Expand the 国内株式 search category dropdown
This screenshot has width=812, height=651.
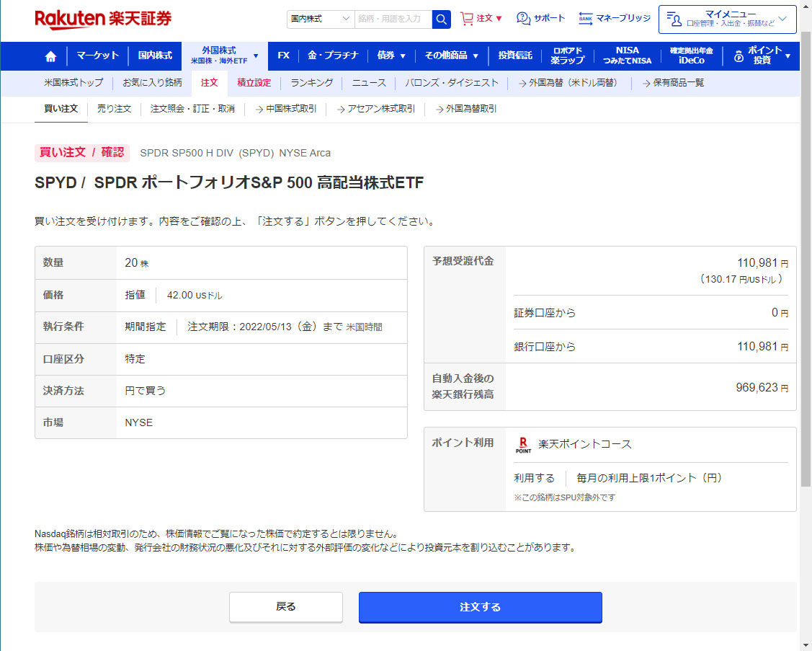pyautogui.click(x=321, y=19)
